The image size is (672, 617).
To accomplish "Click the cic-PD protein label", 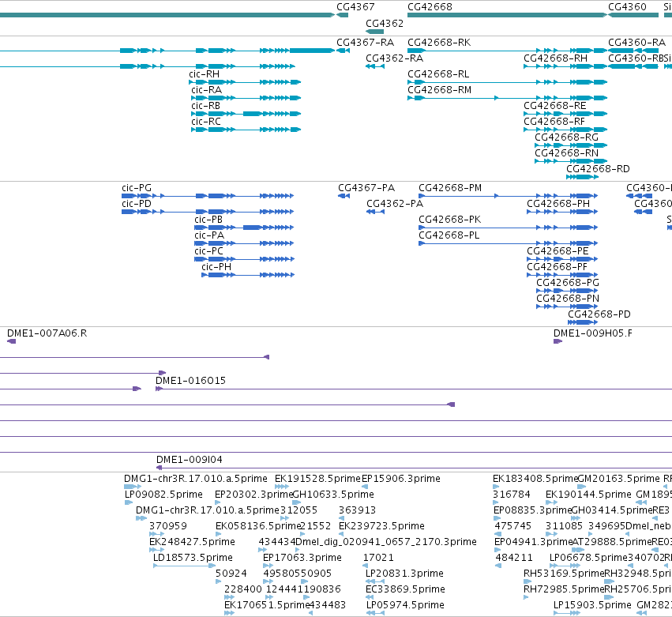I will [137, 204].
